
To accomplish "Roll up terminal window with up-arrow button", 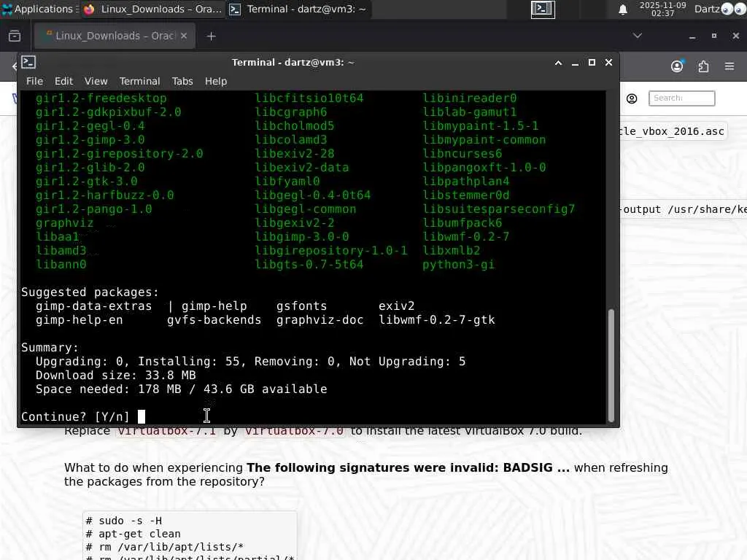I will (x=558, y=63).
